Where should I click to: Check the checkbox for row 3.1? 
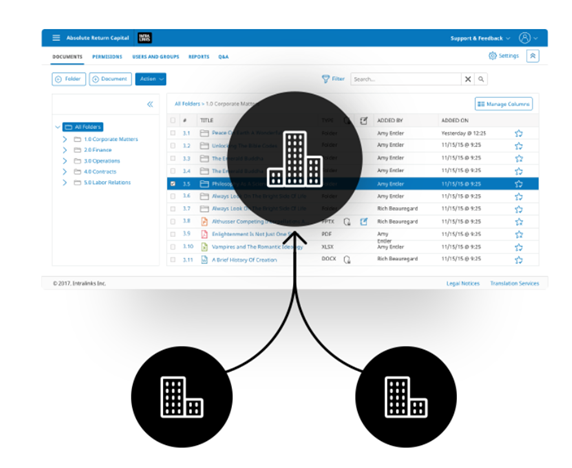[x=173, y=133]
